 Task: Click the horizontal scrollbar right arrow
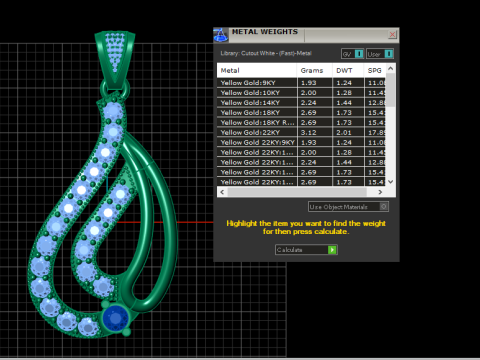point(380,192)
